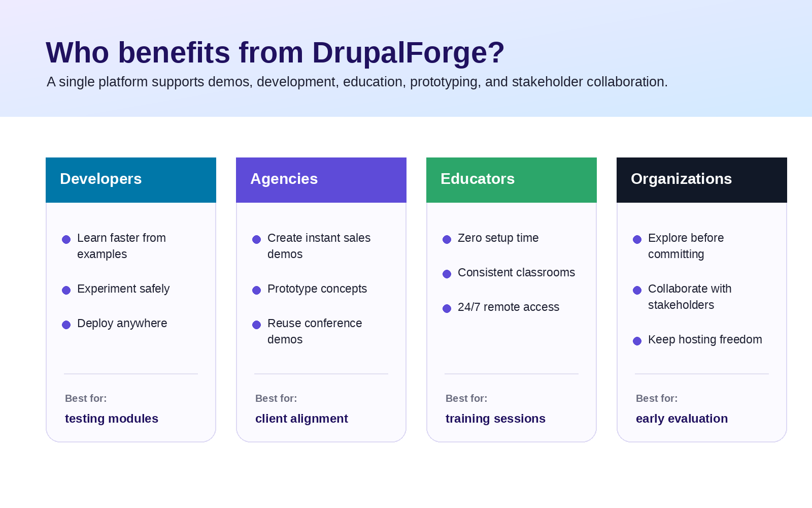
Task: Click 'Collaborate with stakeholders' text
Action: pyautogui.click(x=690, y=297)
